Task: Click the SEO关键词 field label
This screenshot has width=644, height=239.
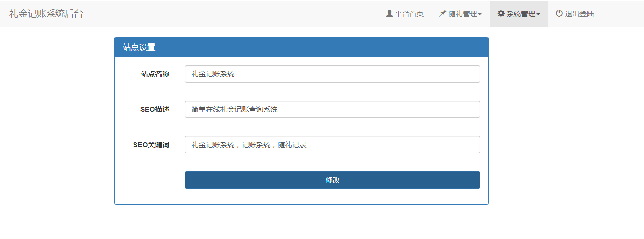Action: pyautogui.click(x=151, y=145)
